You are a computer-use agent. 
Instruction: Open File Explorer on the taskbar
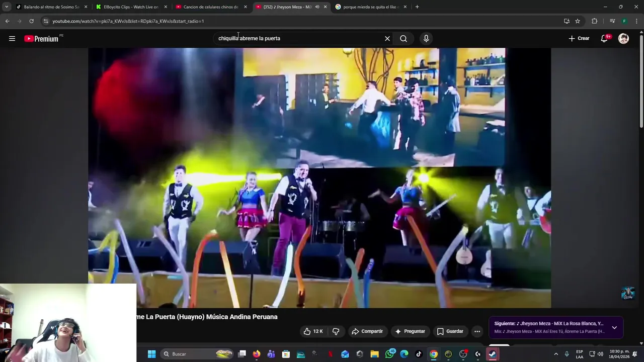(x=374, y=354)
